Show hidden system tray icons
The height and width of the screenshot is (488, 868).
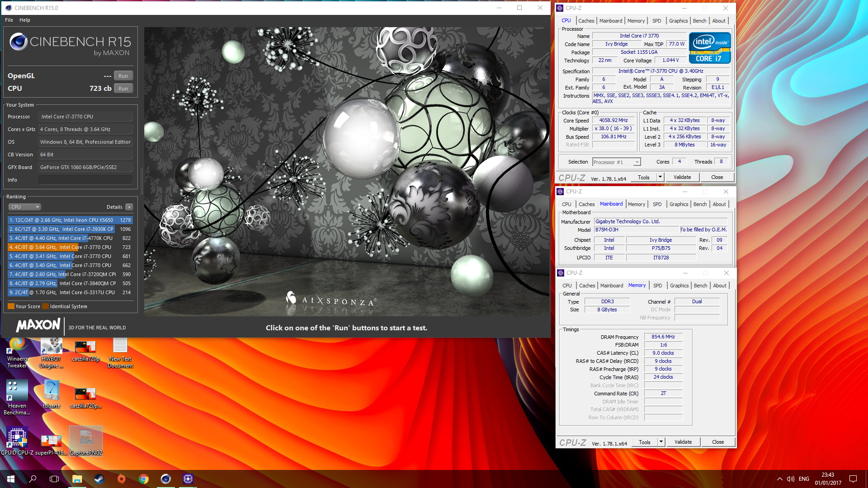[x=779, y=479]
